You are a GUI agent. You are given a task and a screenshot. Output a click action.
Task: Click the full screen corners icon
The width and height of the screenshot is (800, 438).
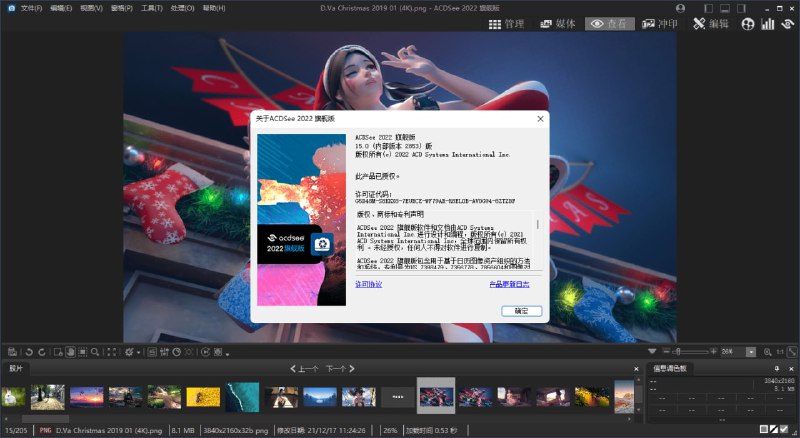coord(112,352)
